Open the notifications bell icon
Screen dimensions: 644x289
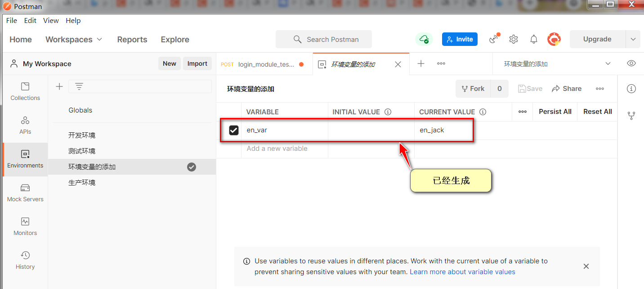pos(534,39)
